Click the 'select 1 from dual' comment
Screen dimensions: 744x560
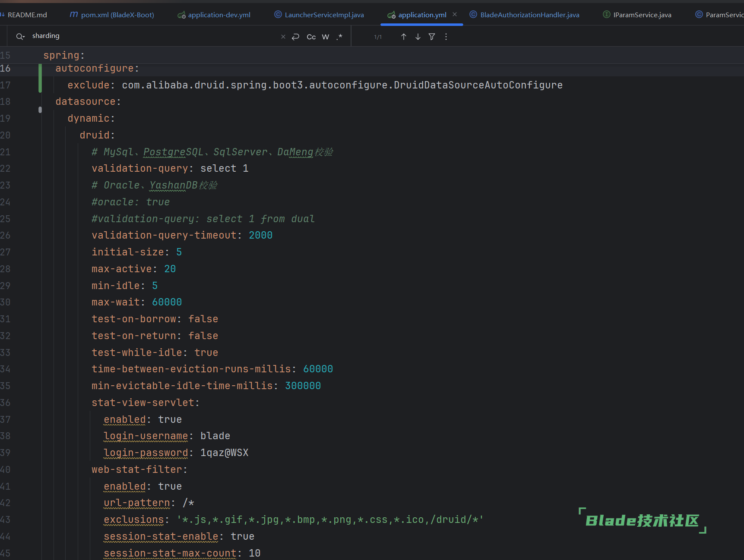click(x=260, y=219)
